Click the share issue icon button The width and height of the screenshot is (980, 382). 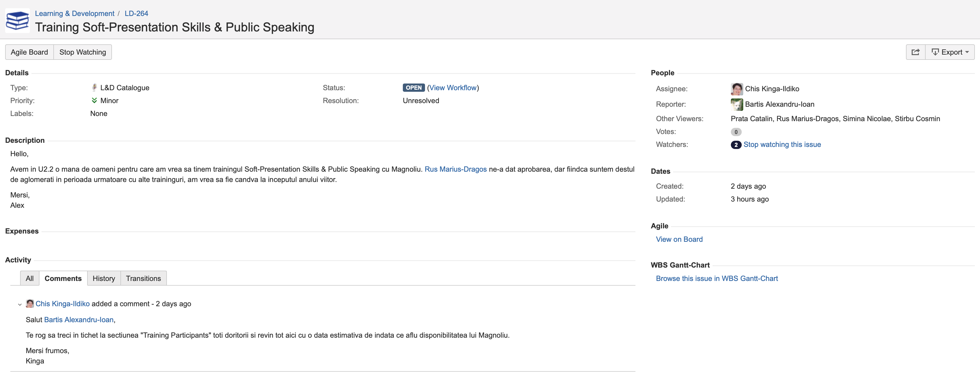(915, 52)
